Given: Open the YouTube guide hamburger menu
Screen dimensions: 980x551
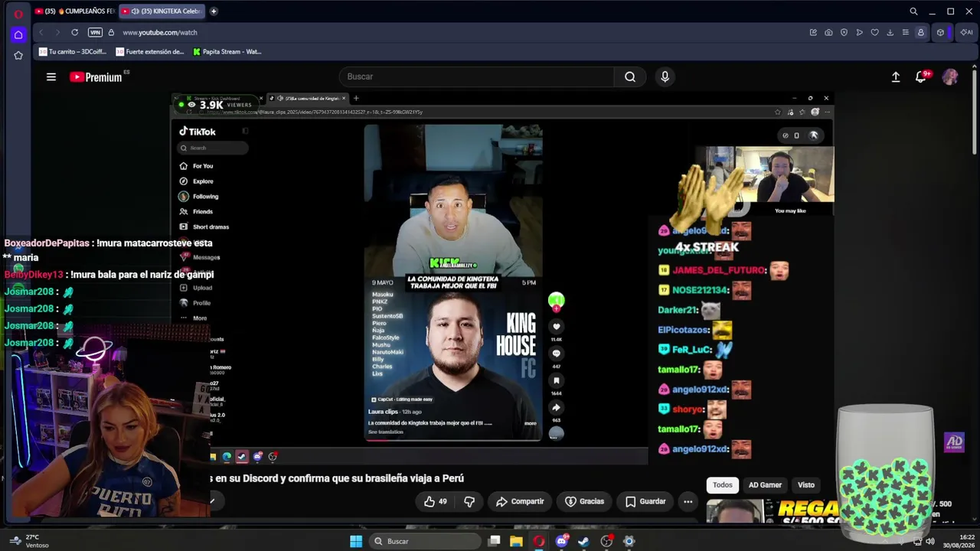Looking at the screenshot, I should pos(51,77).
